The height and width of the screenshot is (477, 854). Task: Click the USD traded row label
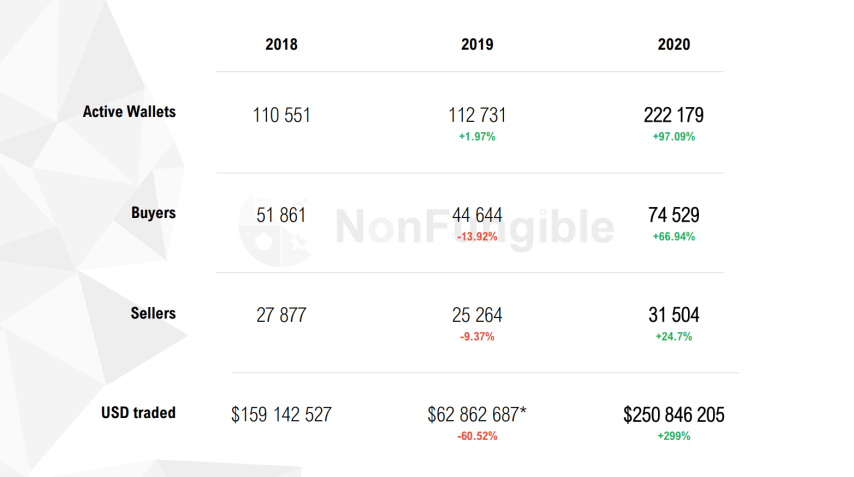[x=138, y=413]
